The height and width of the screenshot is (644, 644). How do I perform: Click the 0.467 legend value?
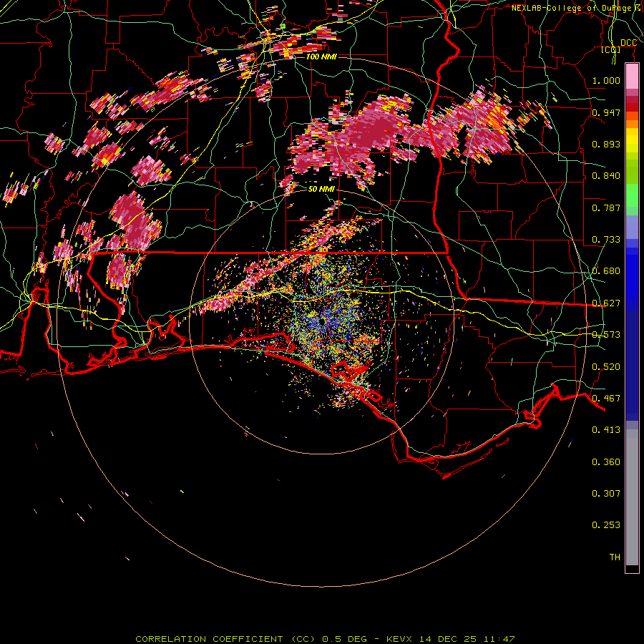(x=606, y=399)
